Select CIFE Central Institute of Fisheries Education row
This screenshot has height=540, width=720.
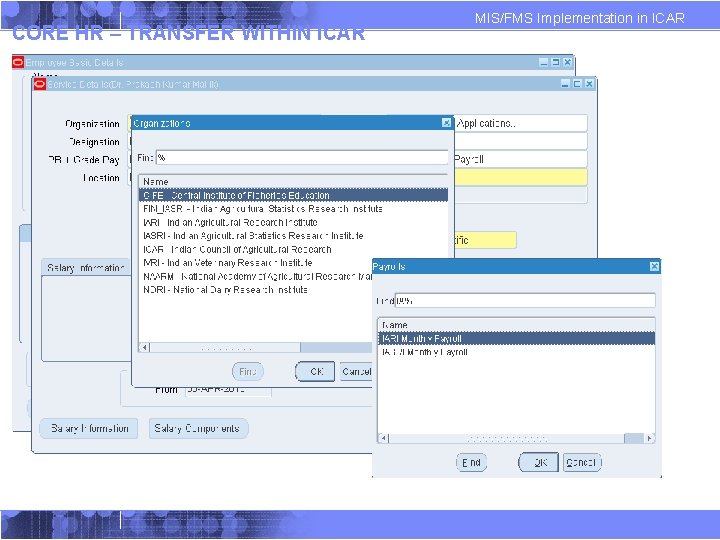[293, 195]
